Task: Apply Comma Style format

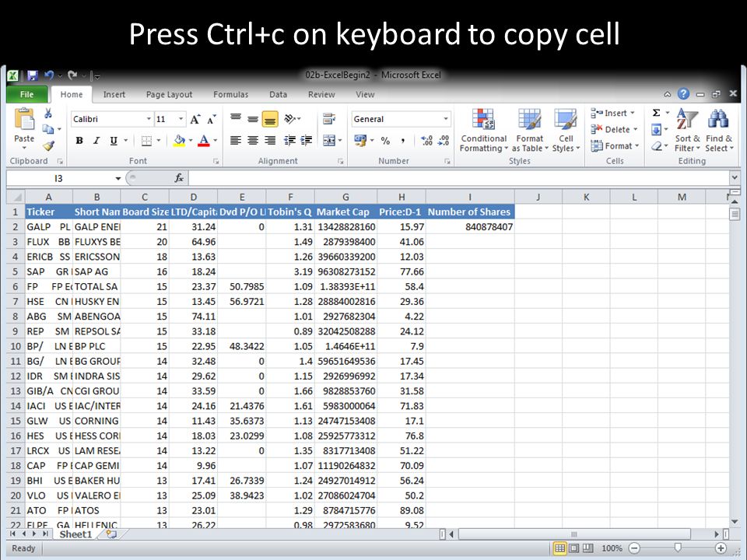Action: [x=403, y=141]
